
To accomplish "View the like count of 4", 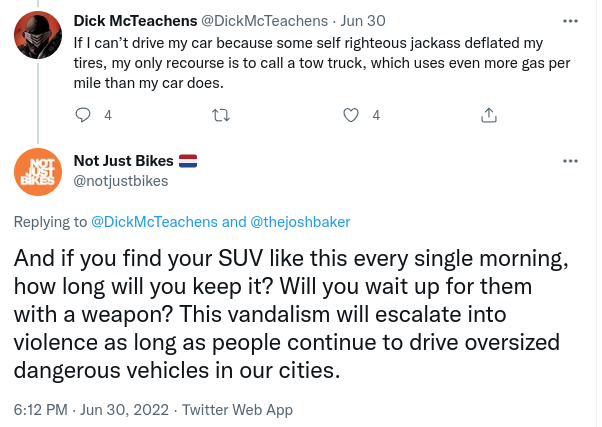I will coord(376,115).
